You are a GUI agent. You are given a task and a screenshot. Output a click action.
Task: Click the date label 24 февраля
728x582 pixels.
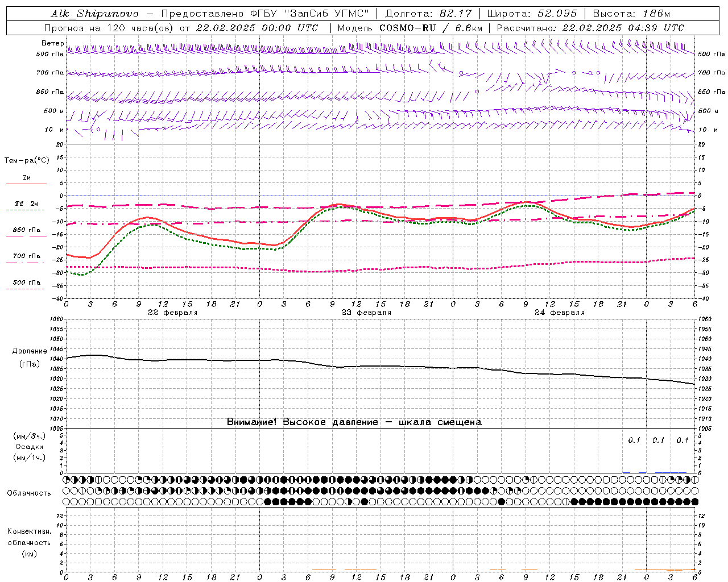[x=559, y=313]
